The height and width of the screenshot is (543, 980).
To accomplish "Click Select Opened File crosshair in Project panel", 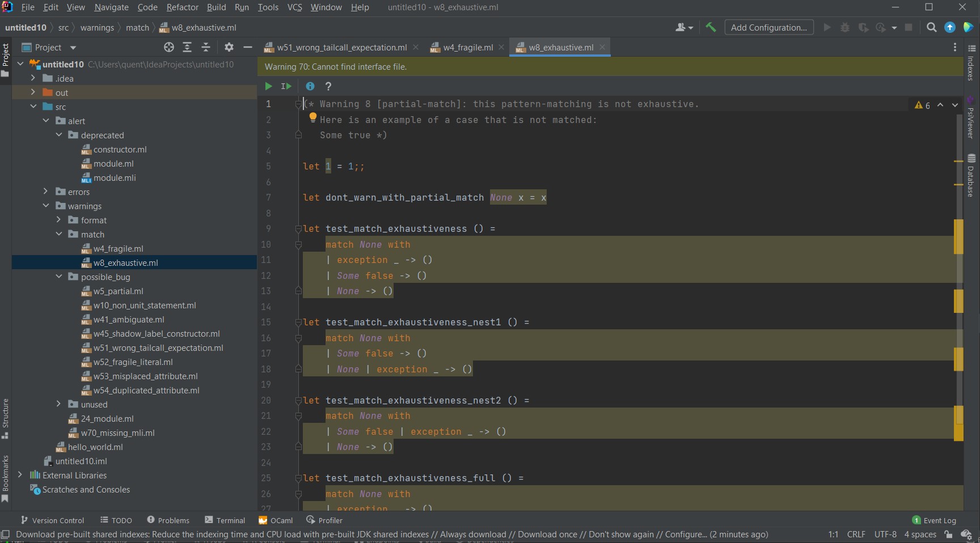I will point(168,48).
